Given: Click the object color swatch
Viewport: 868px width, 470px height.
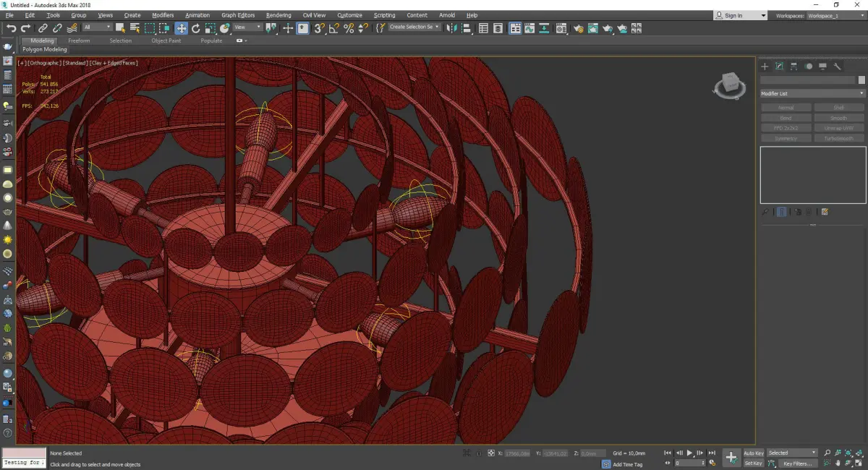Looking at the screenshot, I should [861, 80].
